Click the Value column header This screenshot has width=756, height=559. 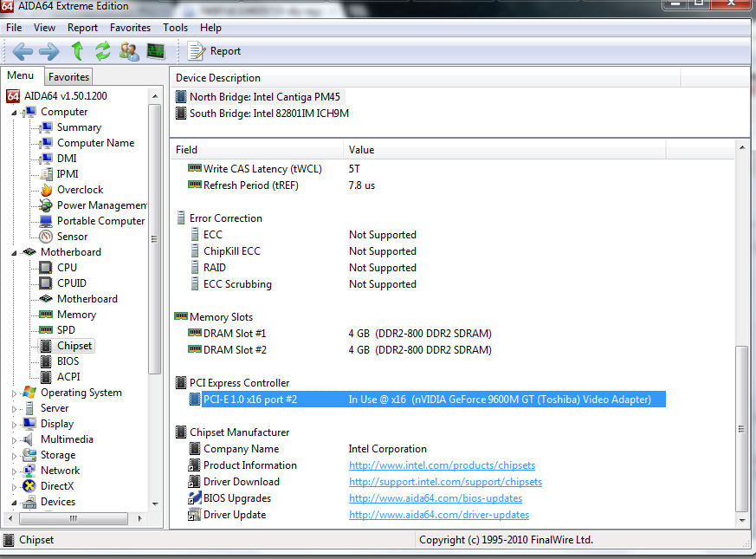(505, 150)
